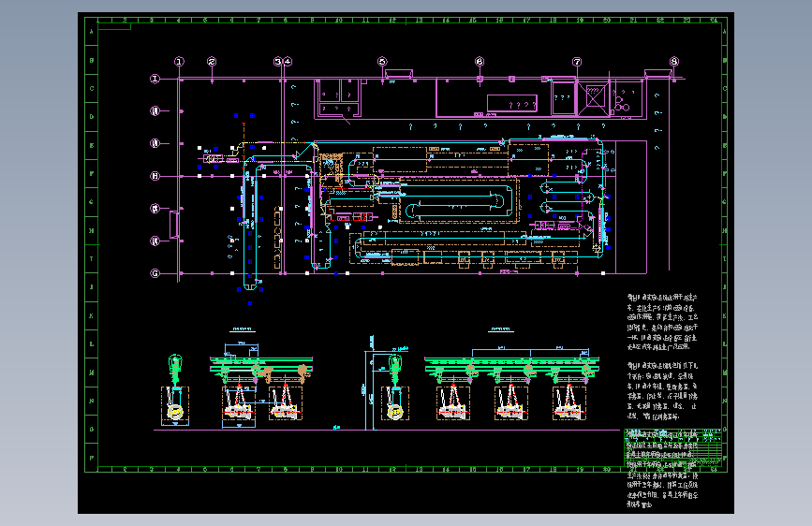Click the rectangle labeled ???? in top room
The height and width of the screenshot is (526, 812).
point(511,104)
